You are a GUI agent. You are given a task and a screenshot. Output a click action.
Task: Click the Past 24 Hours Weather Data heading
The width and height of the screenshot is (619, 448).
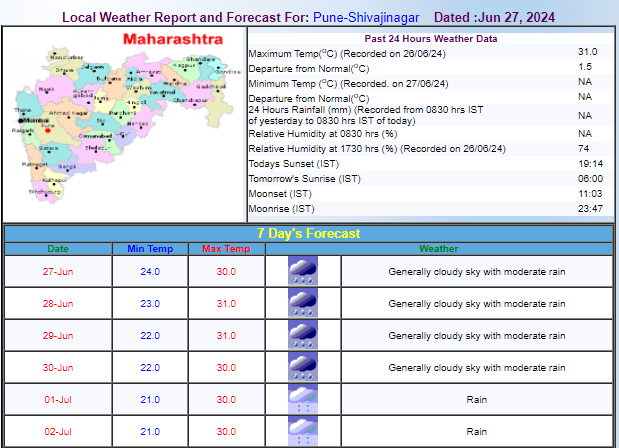pos(431,39)
